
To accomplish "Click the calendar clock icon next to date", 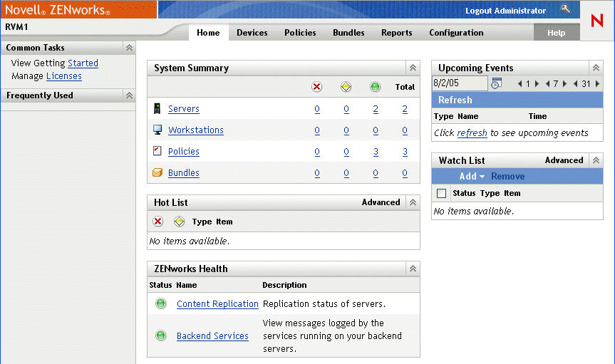I will click(x=496, y=83).
